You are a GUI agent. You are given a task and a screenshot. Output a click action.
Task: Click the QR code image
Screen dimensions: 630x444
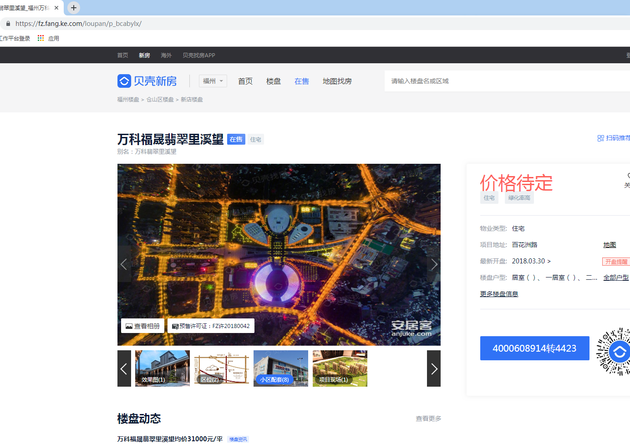(x=614, y=352)
